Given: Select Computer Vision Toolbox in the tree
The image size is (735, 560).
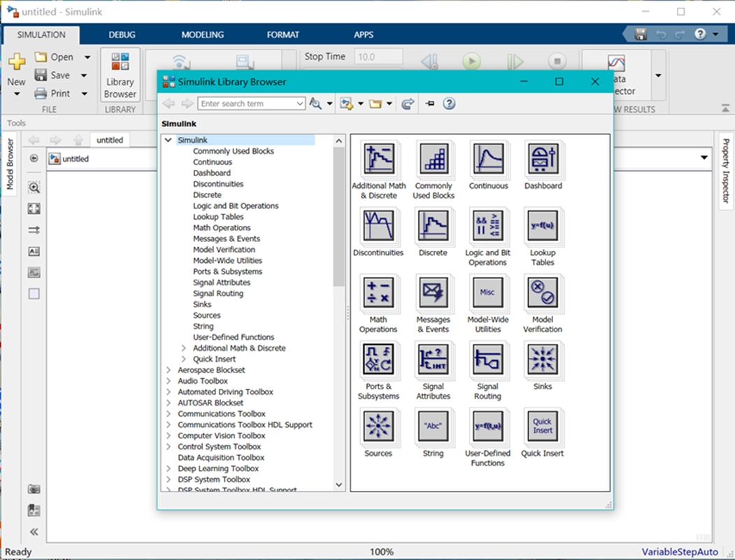Looking at the screenshot, I should coord(221,436).
